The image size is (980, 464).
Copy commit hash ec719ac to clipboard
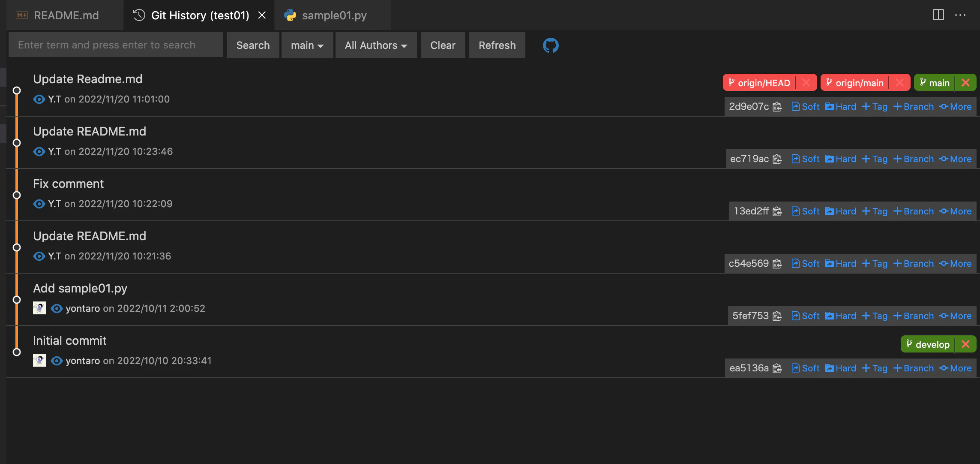click(x=777, y=159)
